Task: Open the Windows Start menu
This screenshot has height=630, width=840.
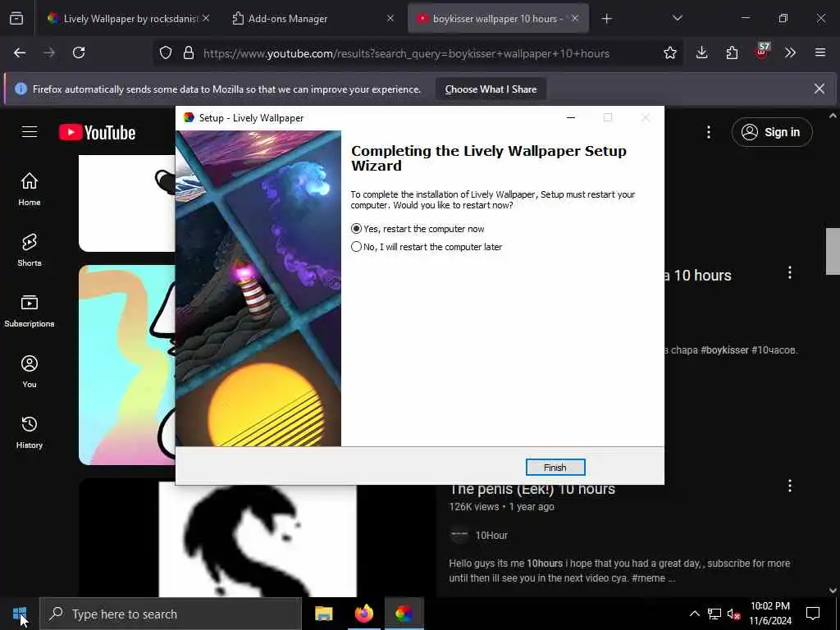Action: [x=20, y=614]
